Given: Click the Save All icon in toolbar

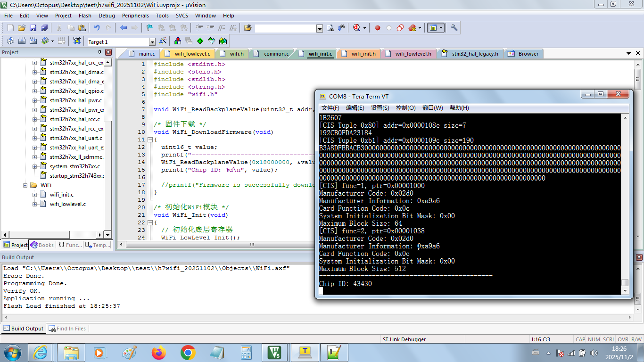Looking at the screenshot, I should point(43,28).
